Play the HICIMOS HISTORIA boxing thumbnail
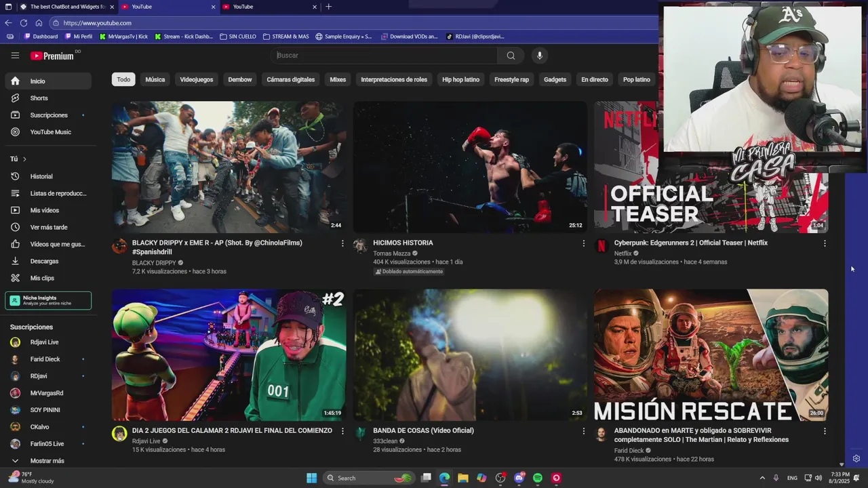 [x=470, y=167]
